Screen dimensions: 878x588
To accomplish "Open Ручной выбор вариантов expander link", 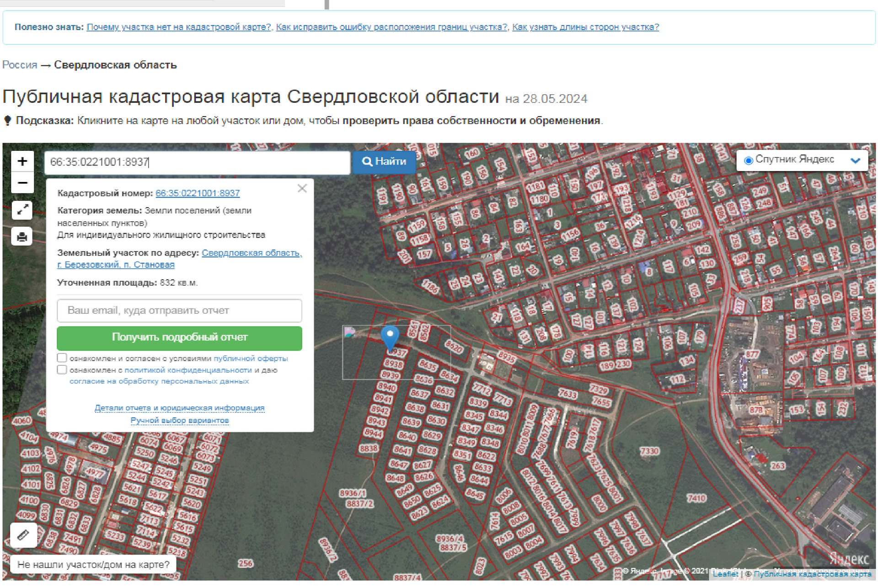I will (x=179, y=420).
